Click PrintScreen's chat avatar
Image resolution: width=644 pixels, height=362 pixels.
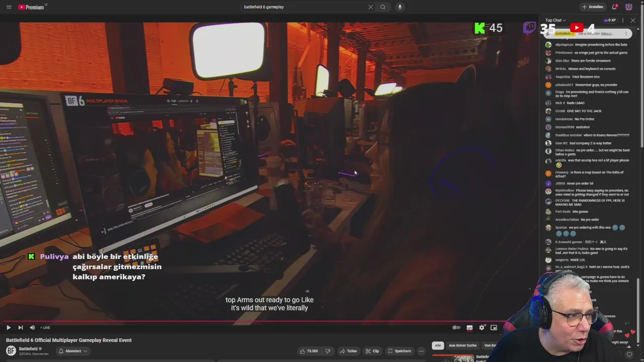(x=548, y=53)
